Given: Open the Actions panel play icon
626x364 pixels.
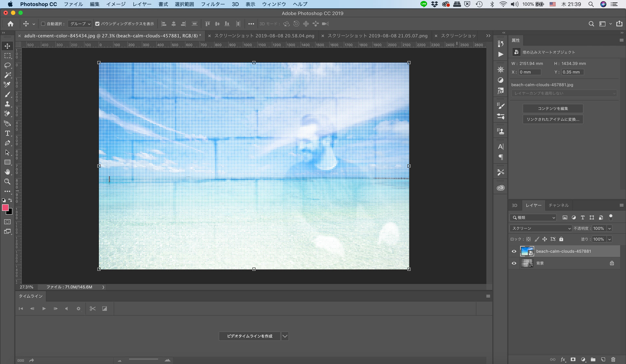Looking at the screenshot, I should pyautogui.click(x=500, y=54).
